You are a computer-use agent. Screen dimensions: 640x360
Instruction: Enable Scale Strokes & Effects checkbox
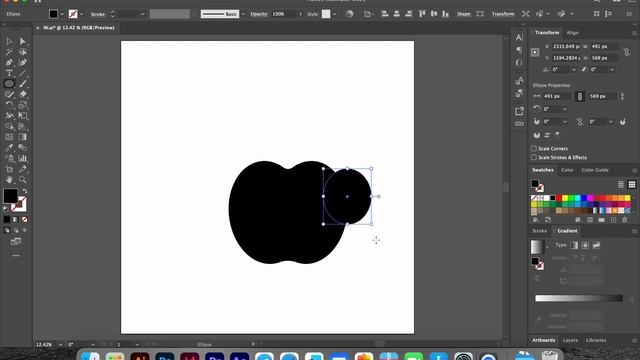coord(534,157)
